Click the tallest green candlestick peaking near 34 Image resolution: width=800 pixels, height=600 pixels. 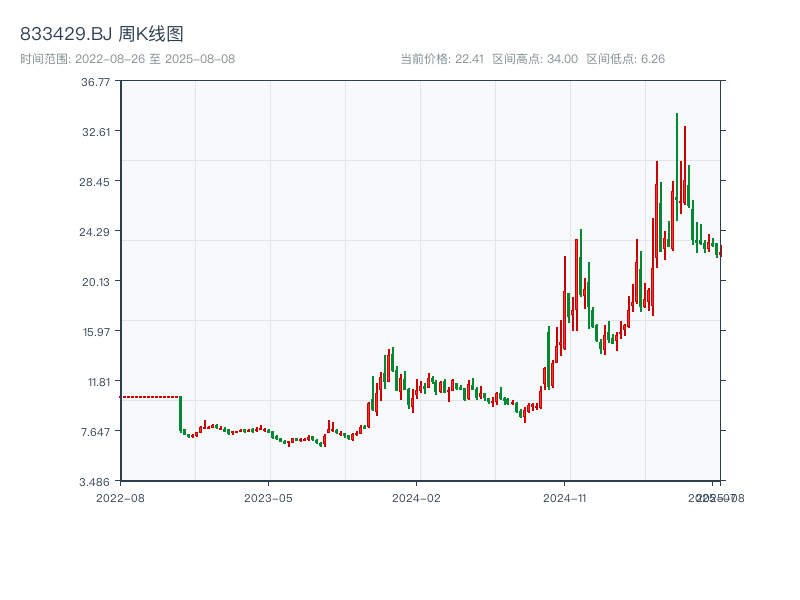pos(677,167)
